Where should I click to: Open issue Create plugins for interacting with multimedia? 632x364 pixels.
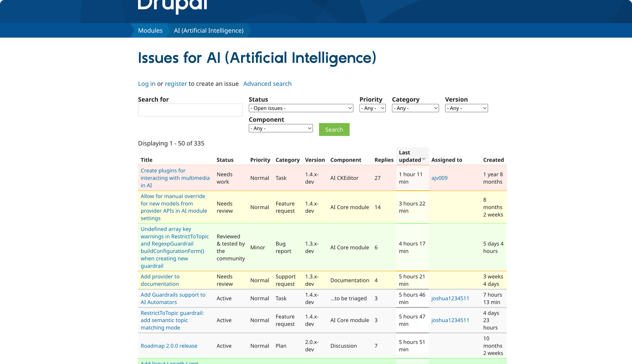point(175,178)
